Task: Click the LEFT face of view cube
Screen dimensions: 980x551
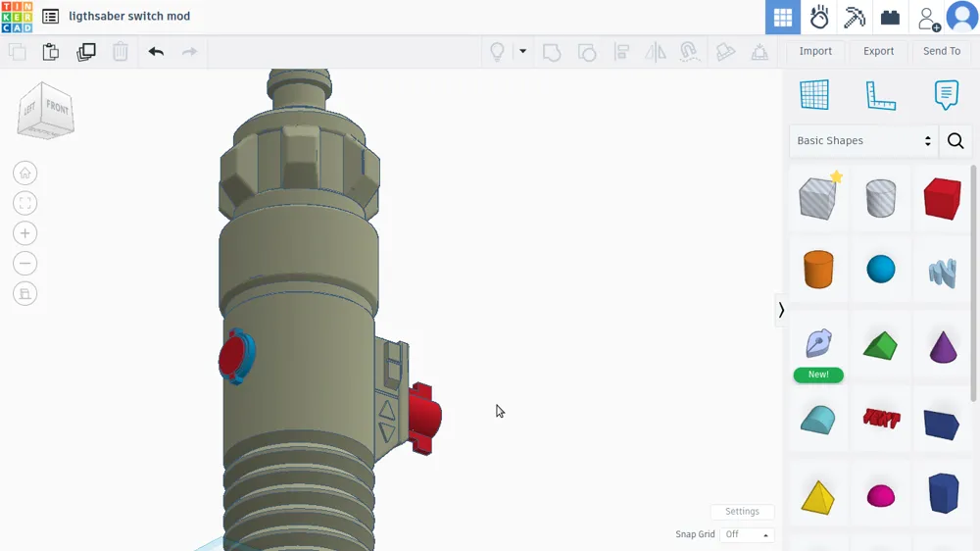Action: tap(30, 110)
